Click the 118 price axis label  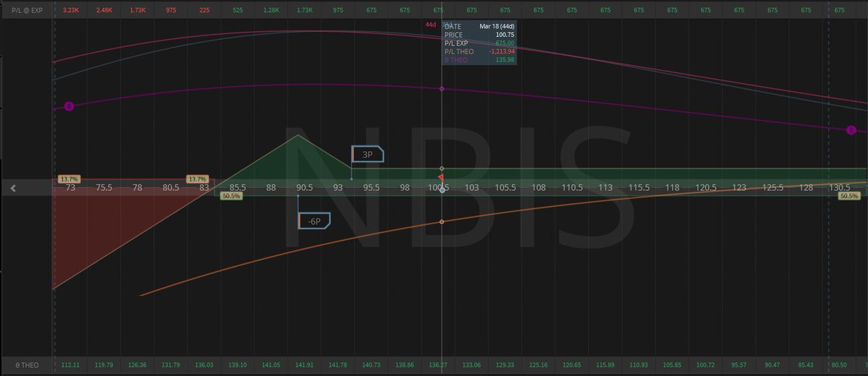[673, 188]
